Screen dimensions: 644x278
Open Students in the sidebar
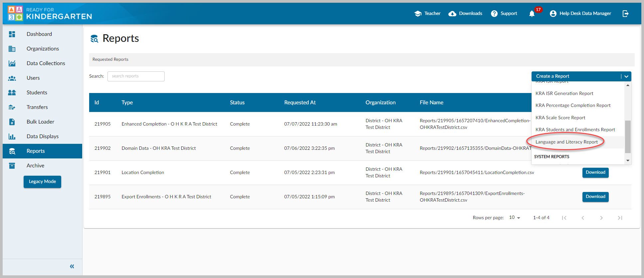click(43, 92)
